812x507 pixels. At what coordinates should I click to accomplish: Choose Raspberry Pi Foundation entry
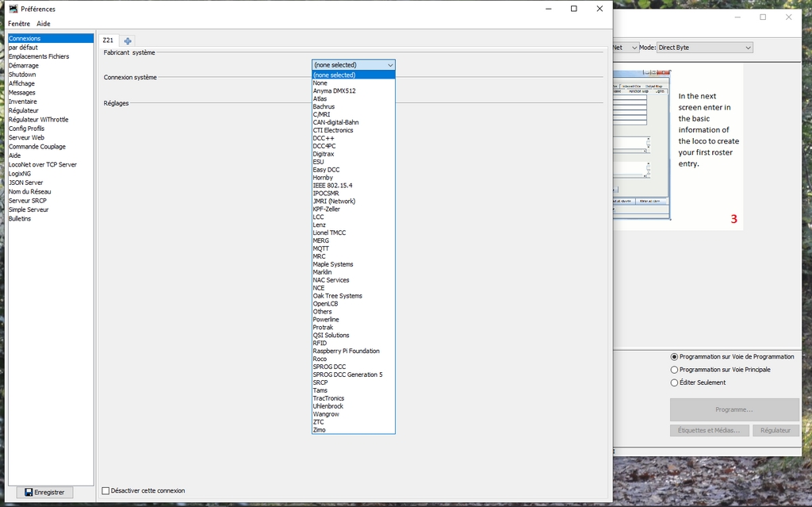pyautogui.click(x=353, y=351)
